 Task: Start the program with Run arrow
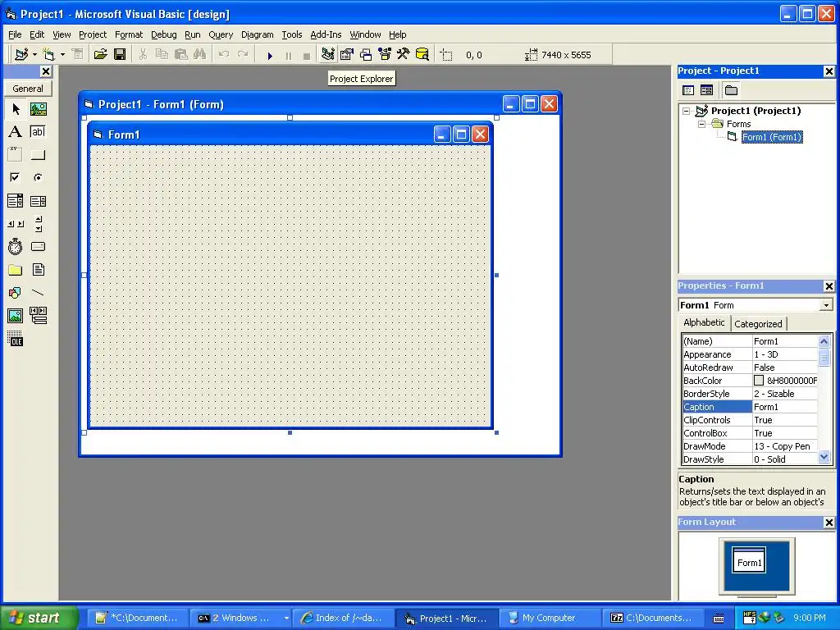tap(270, 55)
